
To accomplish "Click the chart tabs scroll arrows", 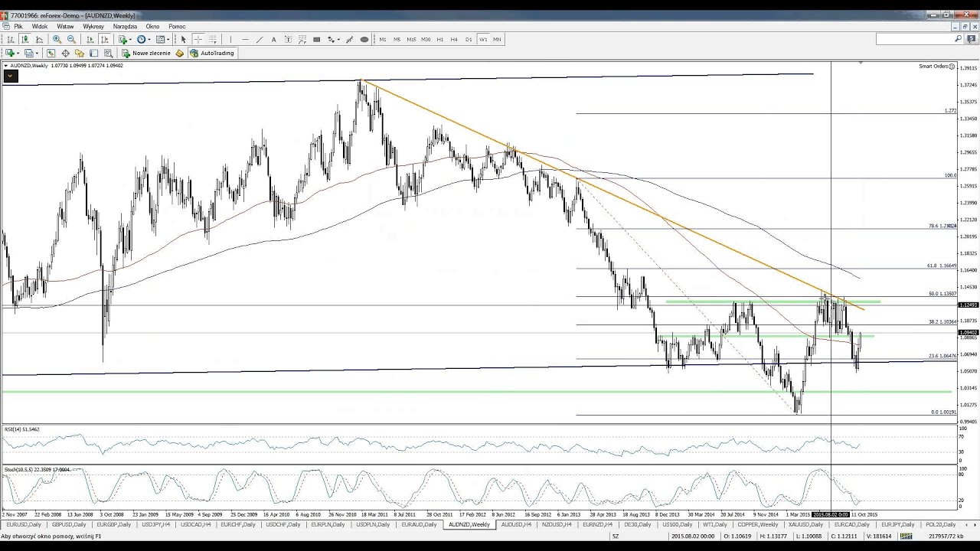I will [969, 525].
